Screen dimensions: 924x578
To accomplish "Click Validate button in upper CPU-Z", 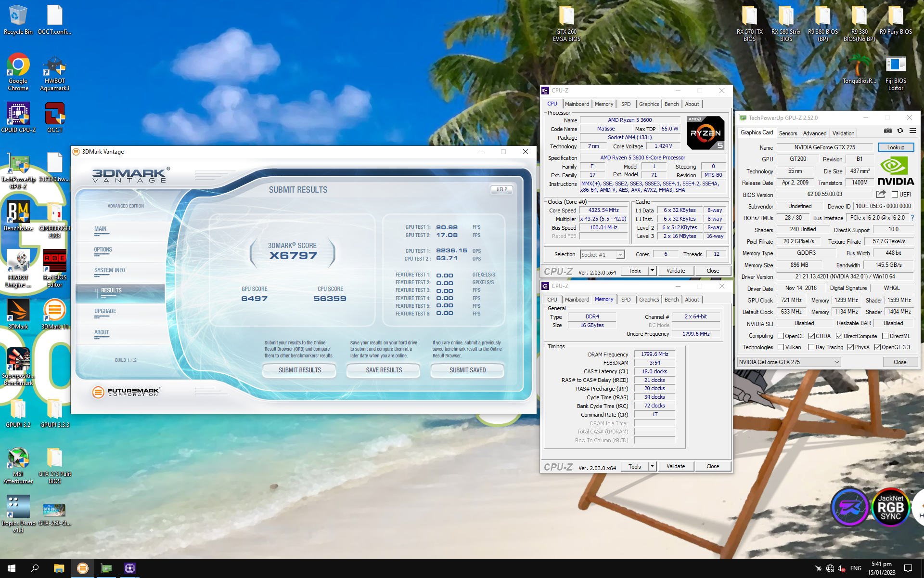I will [676, 271].
